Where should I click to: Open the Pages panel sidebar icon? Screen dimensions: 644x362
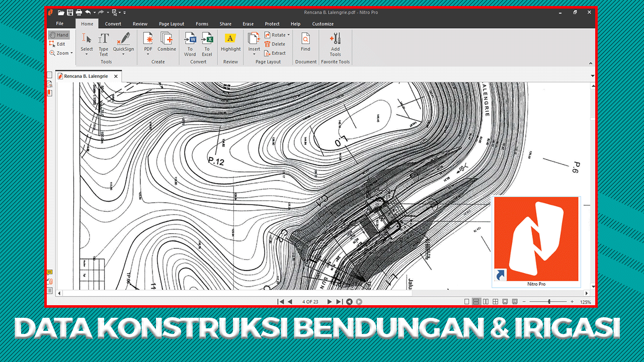[49, 75]
